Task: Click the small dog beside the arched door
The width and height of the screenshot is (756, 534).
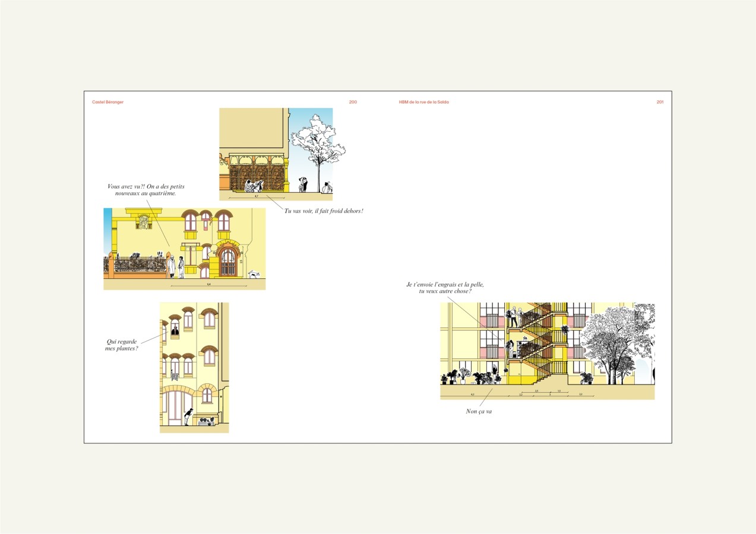Action: pos(254,274)
